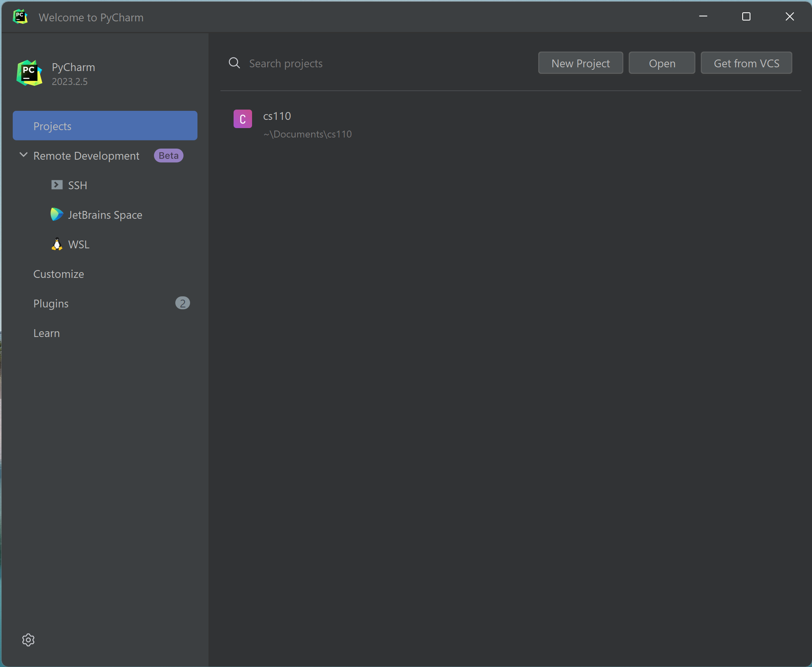Collapse the Remote Development section

23,155
